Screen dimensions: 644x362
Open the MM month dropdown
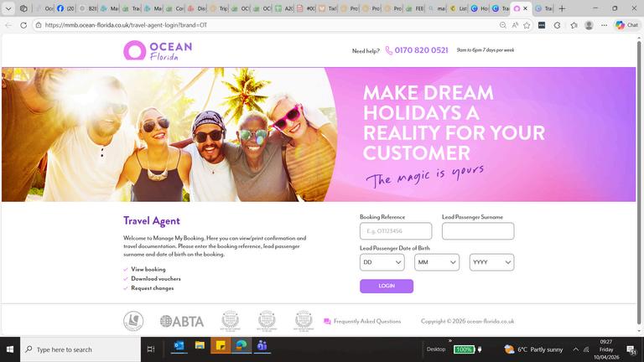tap(437, 262)
